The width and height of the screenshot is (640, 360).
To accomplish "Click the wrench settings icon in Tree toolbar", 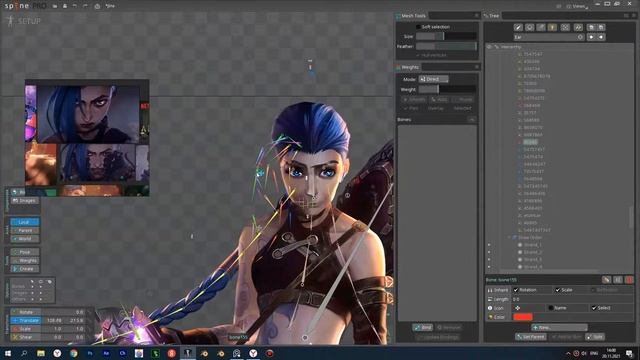I will point(578,27).
